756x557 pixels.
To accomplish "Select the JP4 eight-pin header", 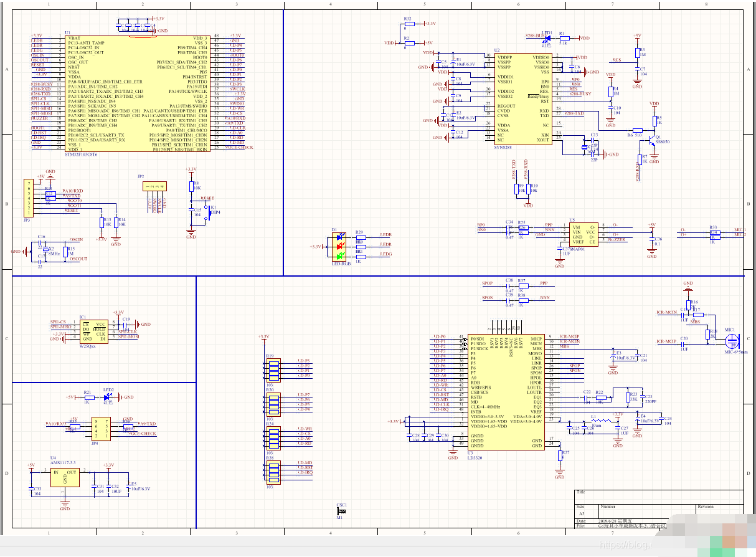I will (x=100, y=429).
